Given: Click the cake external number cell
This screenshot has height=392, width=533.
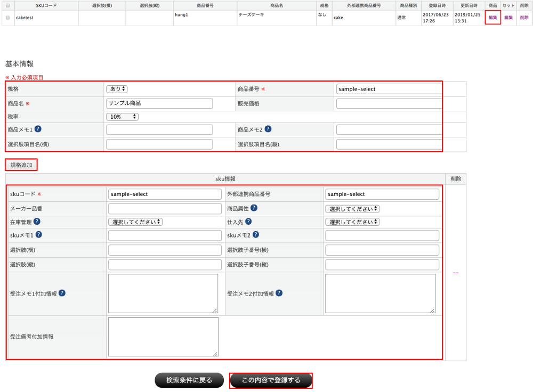Looking at the screenshot, I should [364, 18].
